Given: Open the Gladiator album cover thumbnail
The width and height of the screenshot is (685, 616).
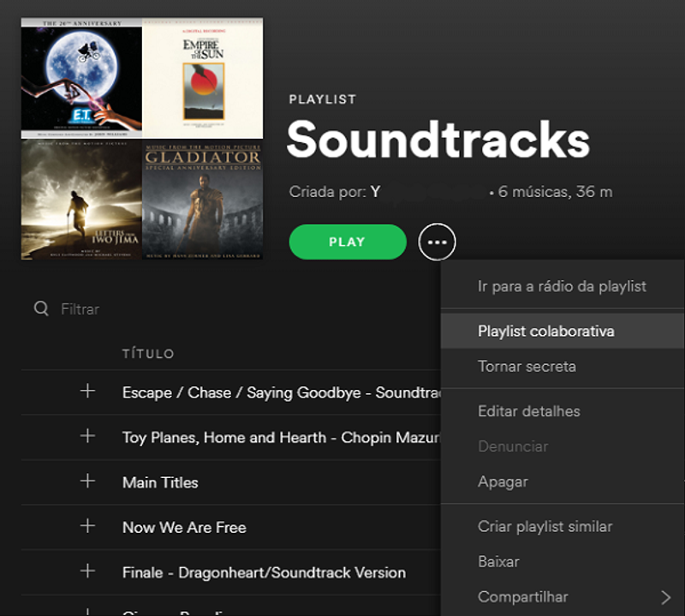Looking at the screenshot, I should click(203, 200).
